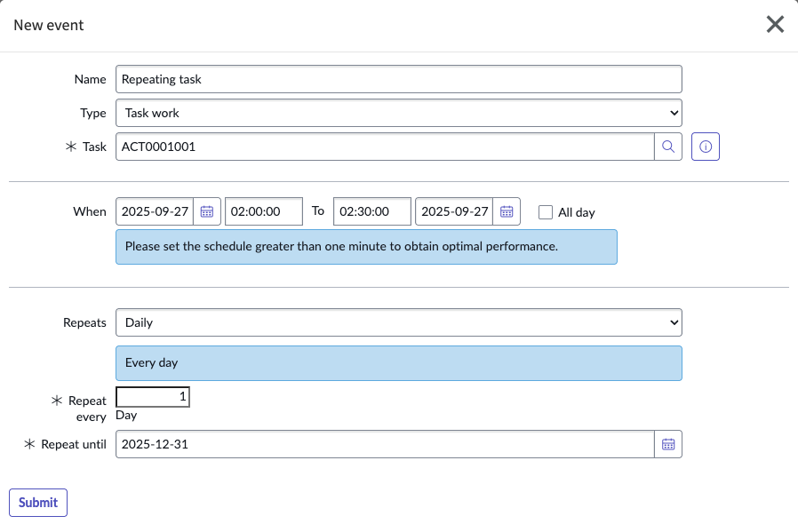798x532 pixels.
Task: Click the Repeat until field label
Action: (x=73, y=445)
